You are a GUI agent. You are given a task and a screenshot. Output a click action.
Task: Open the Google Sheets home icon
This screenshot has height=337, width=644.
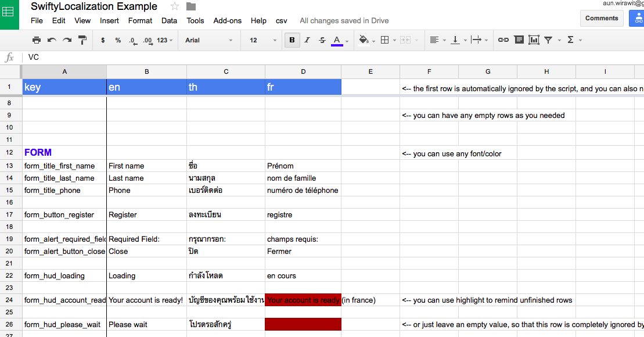click(8, 12)
